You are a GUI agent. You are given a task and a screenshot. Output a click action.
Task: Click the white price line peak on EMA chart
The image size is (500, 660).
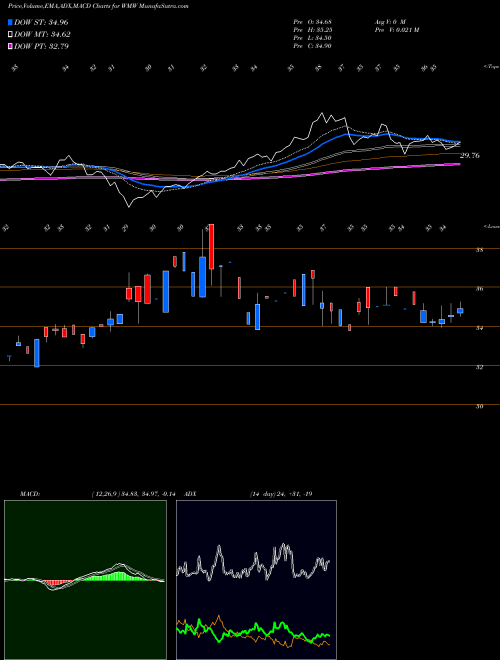coord(322,114)
